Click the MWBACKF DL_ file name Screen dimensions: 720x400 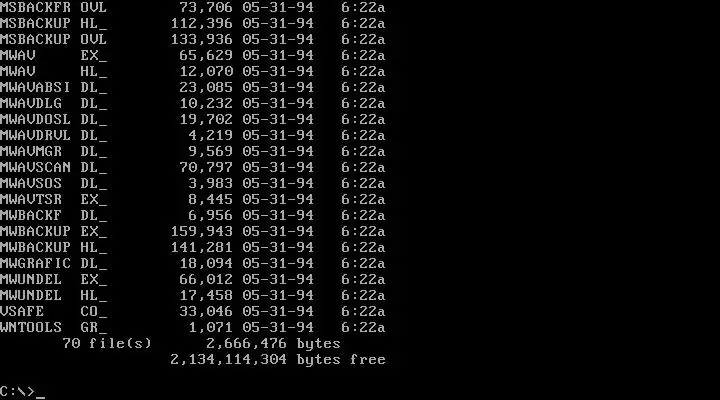53,215
